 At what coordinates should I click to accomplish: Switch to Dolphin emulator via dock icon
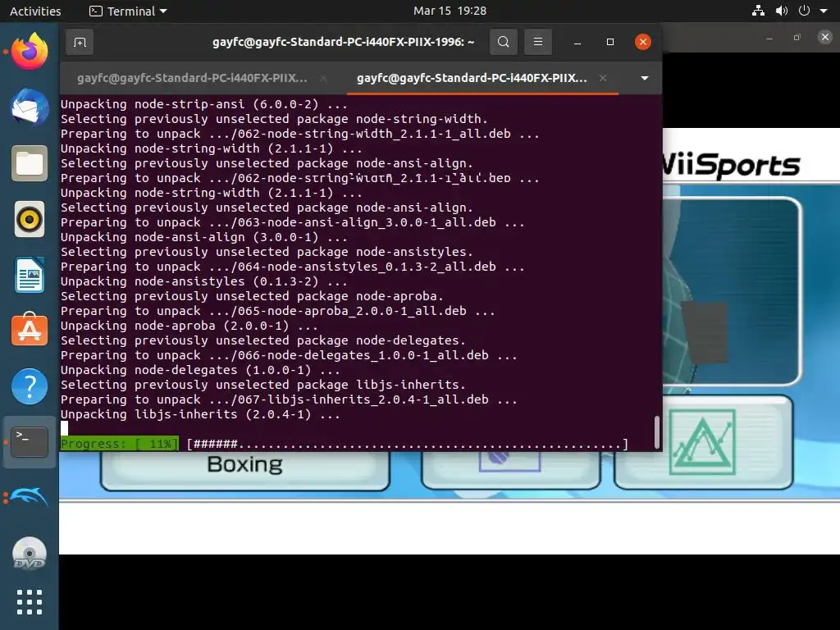point(30,498)
